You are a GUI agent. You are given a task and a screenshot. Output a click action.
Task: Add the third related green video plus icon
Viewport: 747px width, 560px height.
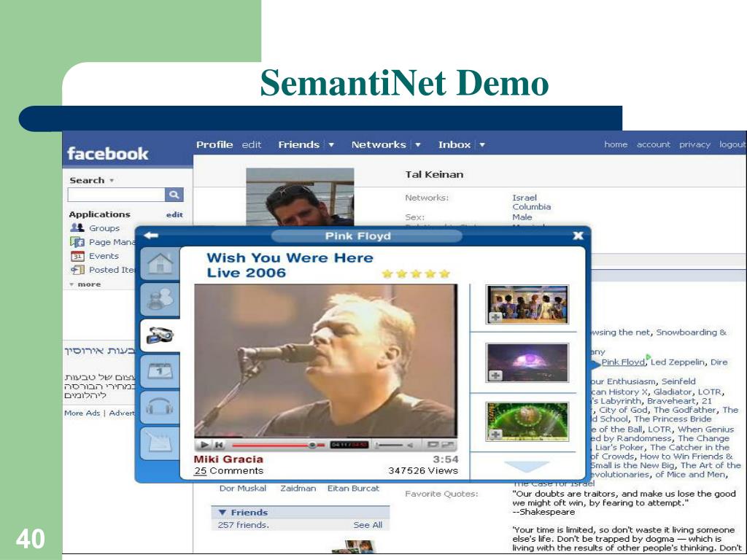pyautogui.click(x=495, y=435)
